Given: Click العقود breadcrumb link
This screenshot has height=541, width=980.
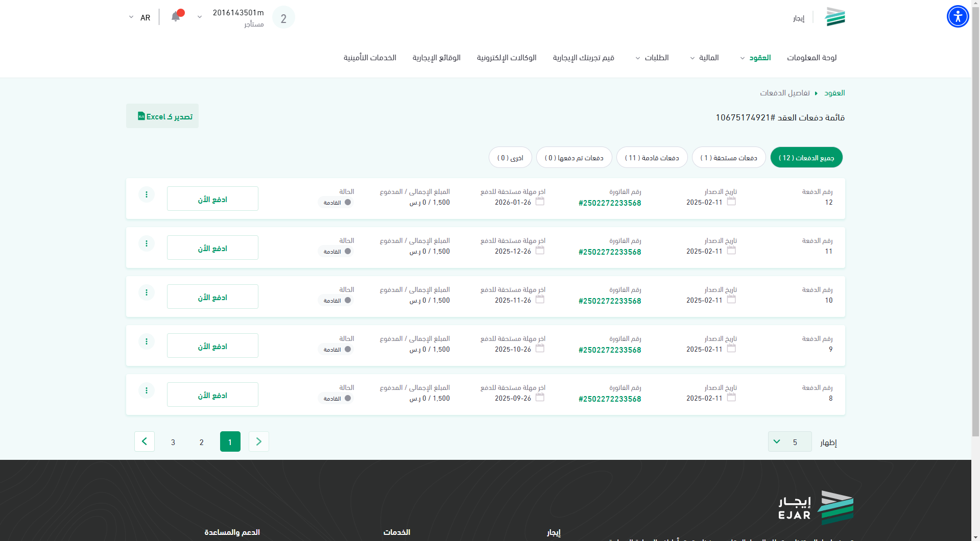Looking at the screenshot, I should point(834,93).
